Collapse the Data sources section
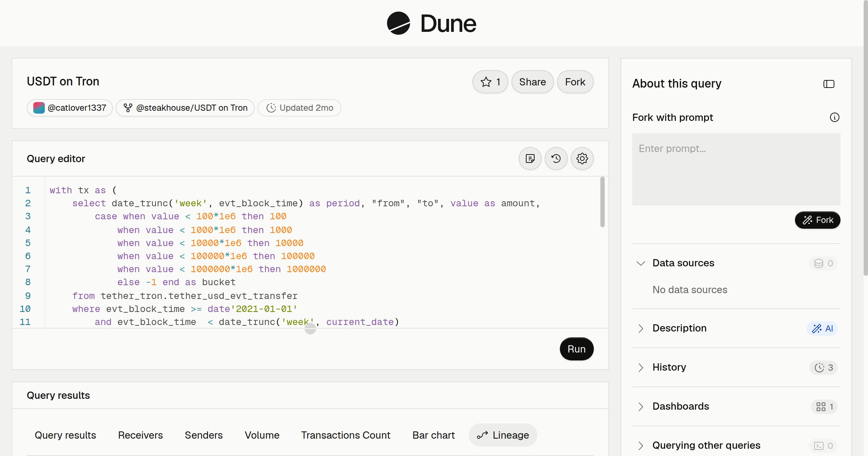This screenshot has width=868, height=456. tap(641, 263)
